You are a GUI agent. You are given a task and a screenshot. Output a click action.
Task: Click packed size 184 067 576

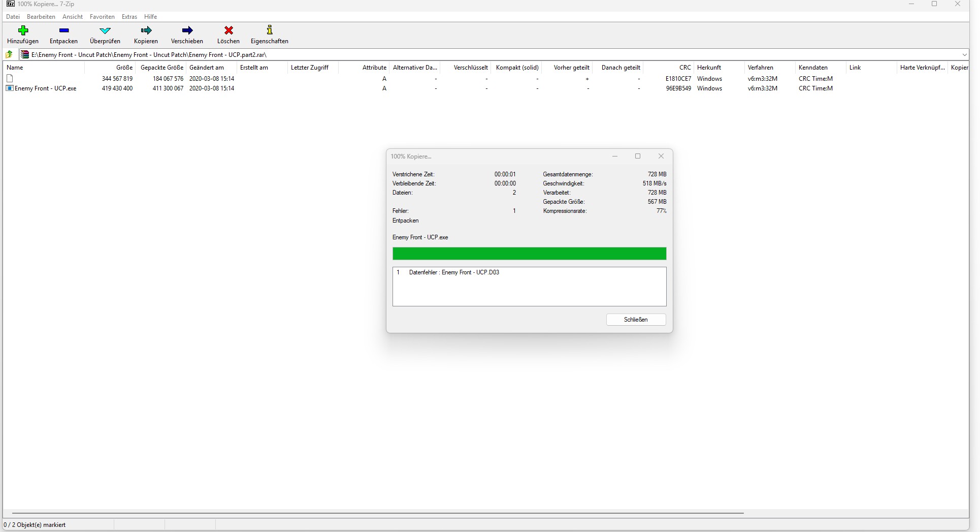coord(168,79)
